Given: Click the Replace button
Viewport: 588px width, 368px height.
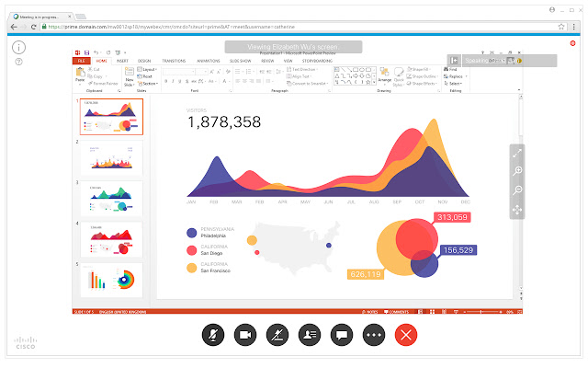Looking at the screenshot, I should 453,76.
